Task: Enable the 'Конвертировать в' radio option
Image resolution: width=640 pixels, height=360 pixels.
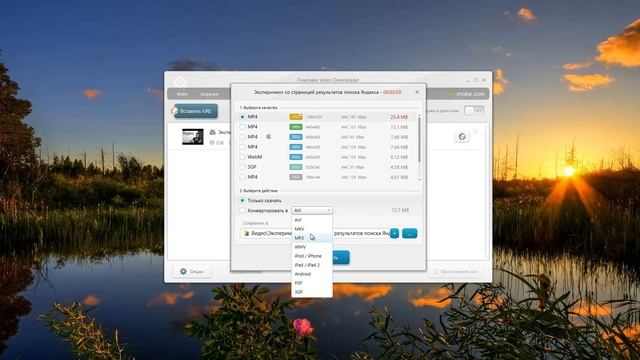Action: click(242, 211)
